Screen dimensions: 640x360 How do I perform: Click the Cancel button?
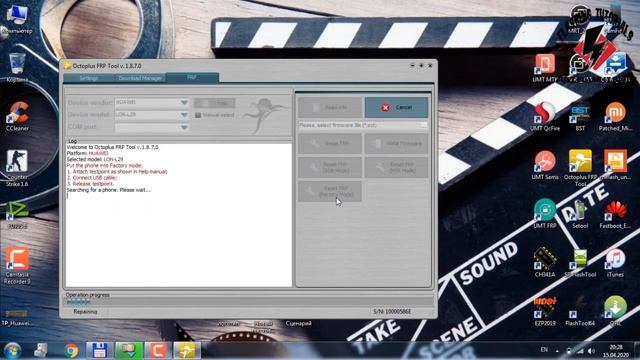click(x=396, y=107)
